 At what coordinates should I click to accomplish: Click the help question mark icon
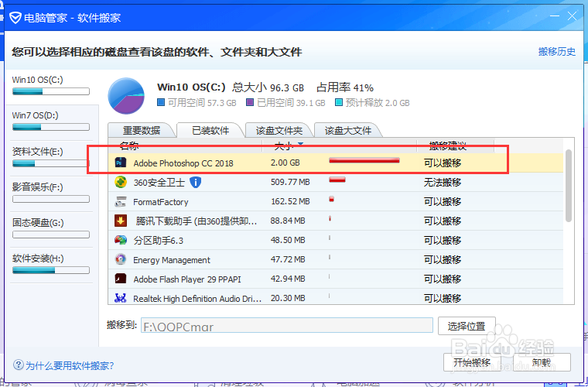pos(18,365)
